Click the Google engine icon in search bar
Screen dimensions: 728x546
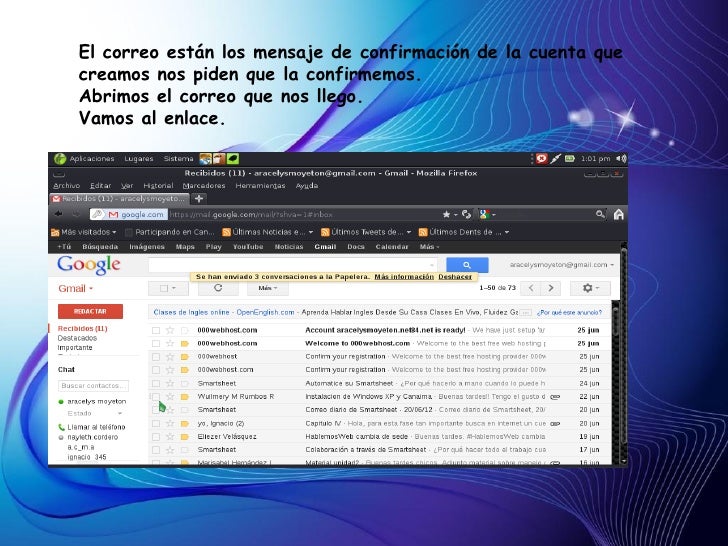tap(485, 214)
